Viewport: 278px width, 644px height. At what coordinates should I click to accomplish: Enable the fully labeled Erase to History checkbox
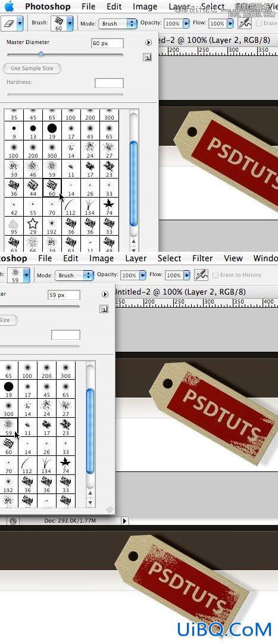[x=215, y=275]
